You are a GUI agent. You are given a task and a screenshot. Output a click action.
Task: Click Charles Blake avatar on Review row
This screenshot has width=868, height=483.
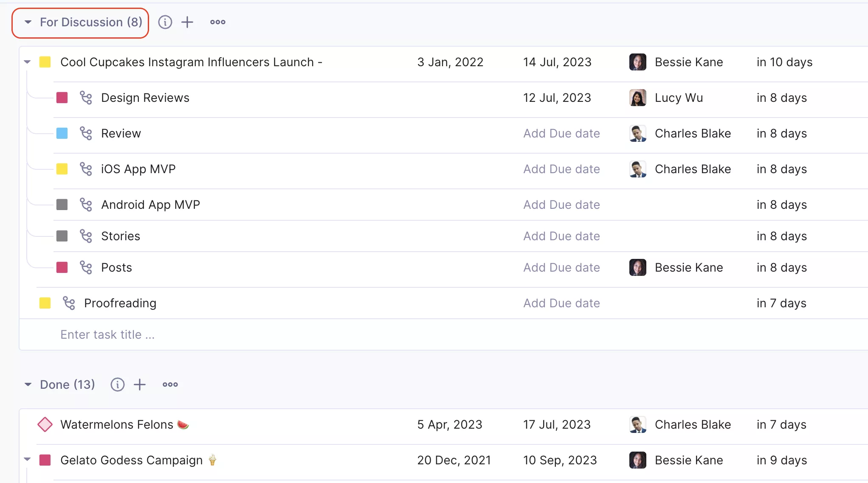click(x=638, y=133)
